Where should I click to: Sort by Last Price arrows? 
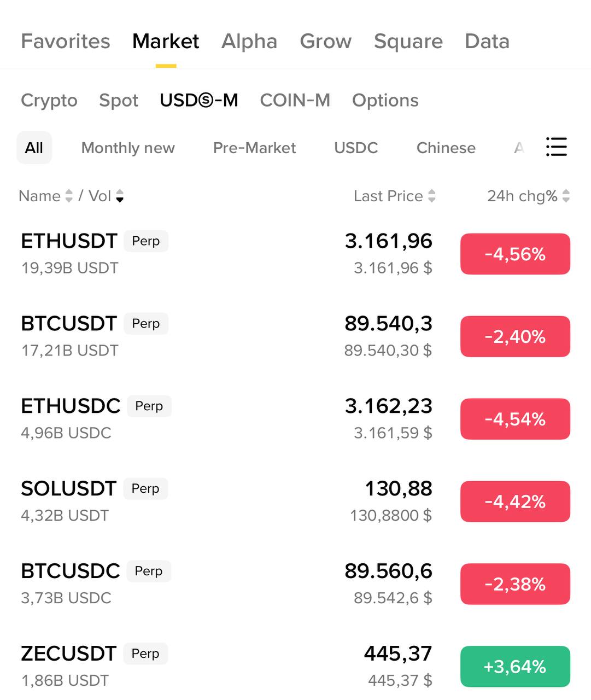tap(431, 196)
